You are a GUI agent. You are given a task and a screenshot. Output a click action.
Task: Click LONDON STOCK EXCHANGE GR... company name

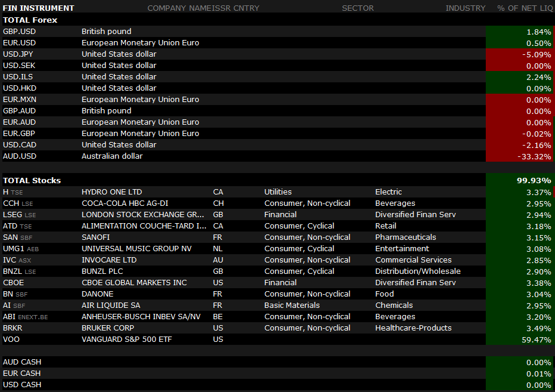coord(143,215)
